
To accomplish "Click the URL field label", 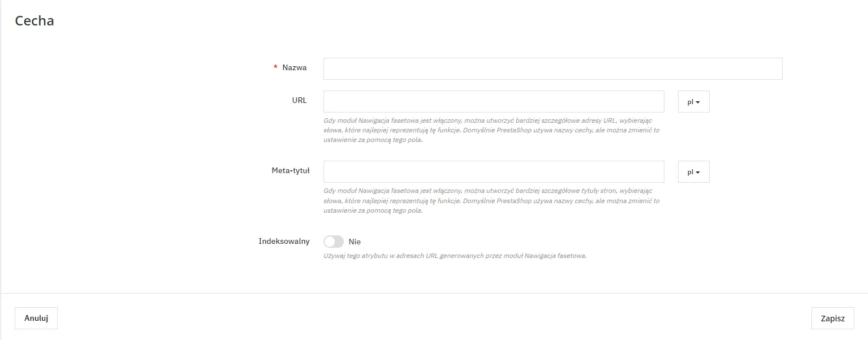I will [300, 101].
